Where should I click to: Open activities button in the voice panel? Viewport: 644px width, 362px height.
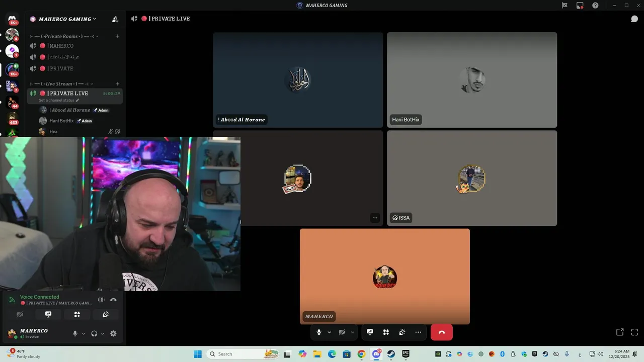77,314
